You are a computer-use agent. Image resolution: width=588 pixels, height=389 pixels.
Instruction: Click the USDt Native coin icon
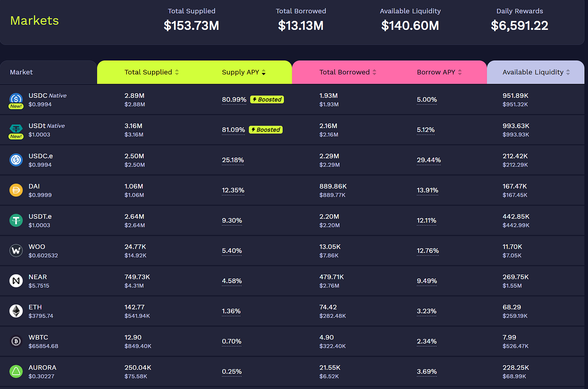pyautogui.click(x=16, y=129)
